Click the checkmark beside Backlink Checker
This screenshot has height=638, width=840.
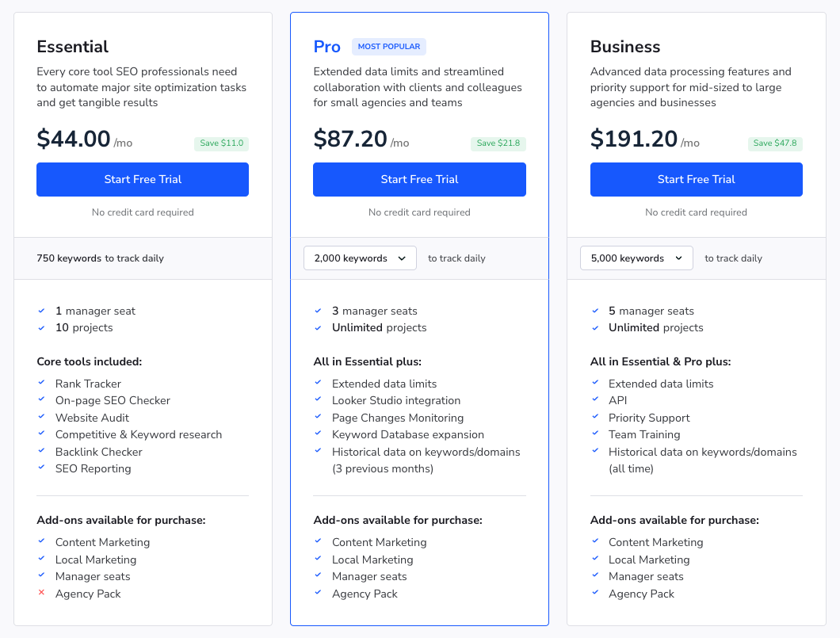click(x=41, y=452)
